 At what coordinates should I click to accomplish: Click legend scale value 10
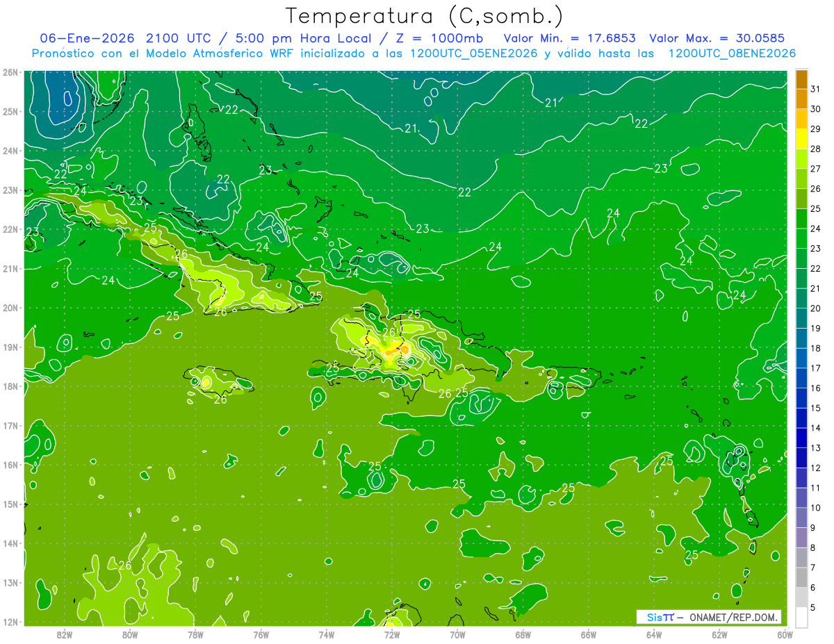(x=815, y=508)
